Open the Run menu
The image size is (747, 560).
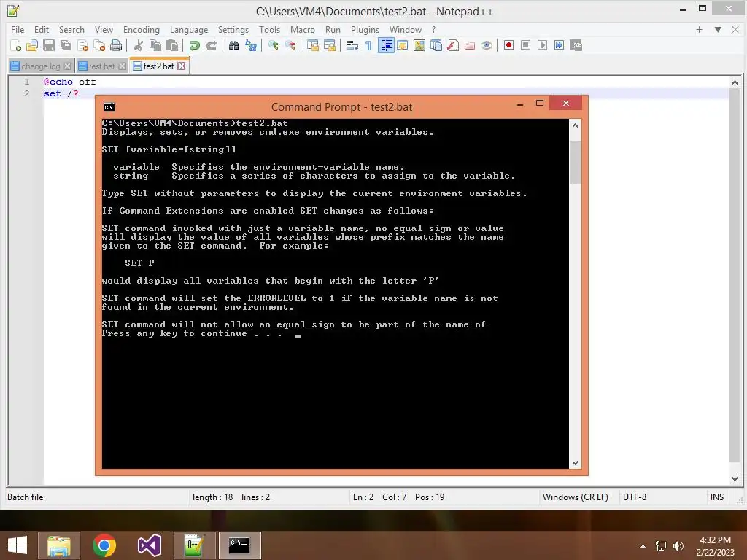pyautogui.click(x=333, y=29)
